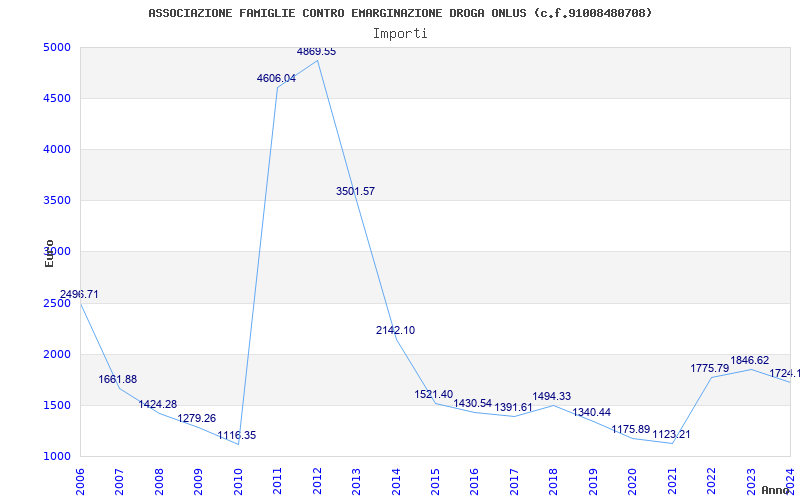
Task: Select the 2010 x-axis year label
Action: coord(237,482)
